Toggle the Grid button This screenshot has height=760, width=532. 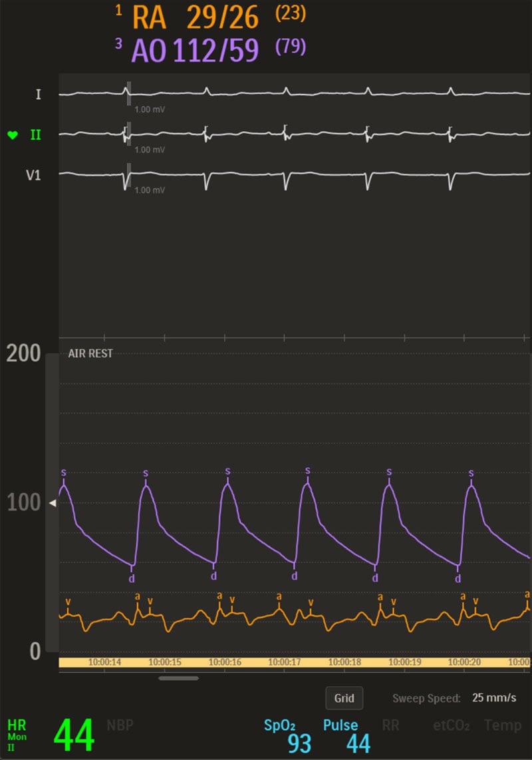pos(344,698)
